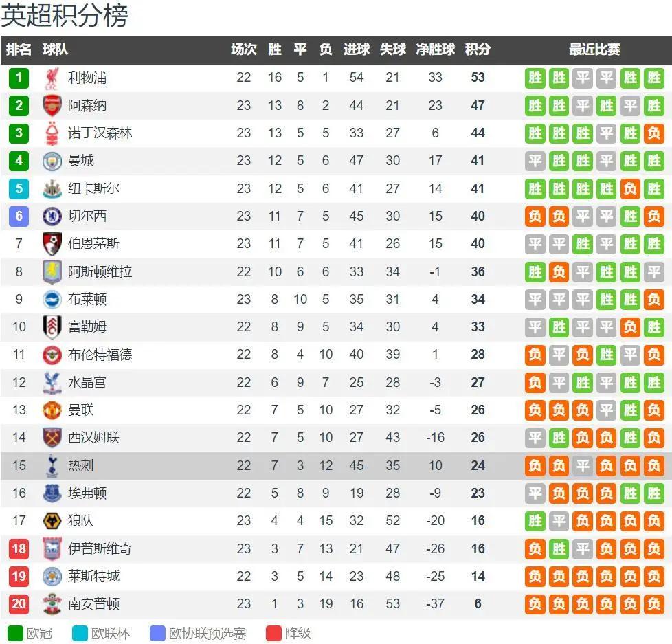Click Southampton's last recent match 负 badge
Viewport: 672px width, 644px height.
click(653, 604)
